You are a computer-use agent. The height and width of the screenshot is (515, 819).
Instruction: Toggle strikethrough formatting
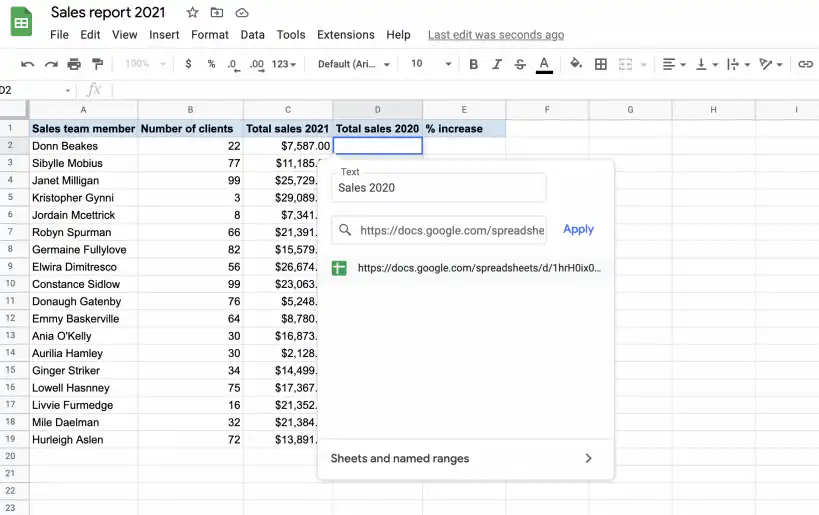point(520,64)
